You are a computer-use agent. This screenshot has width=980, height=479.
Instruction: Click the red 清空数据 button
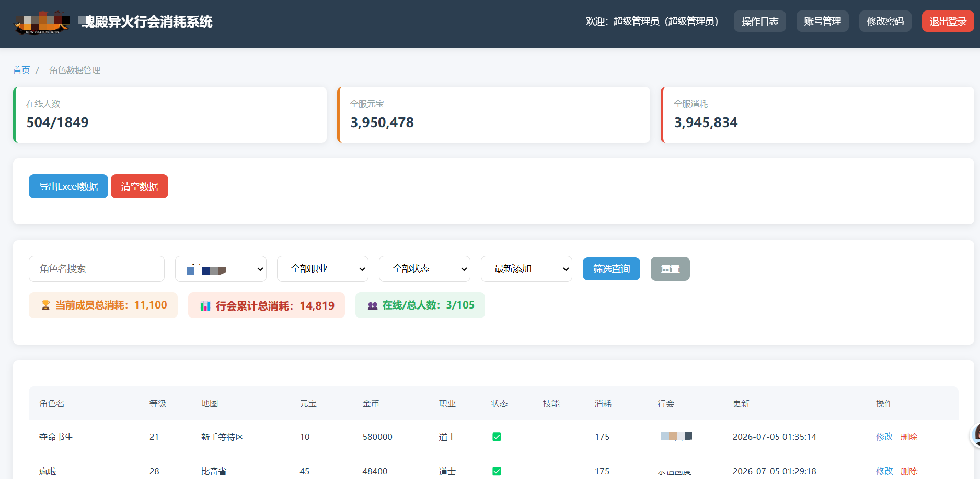pos(140,186)
